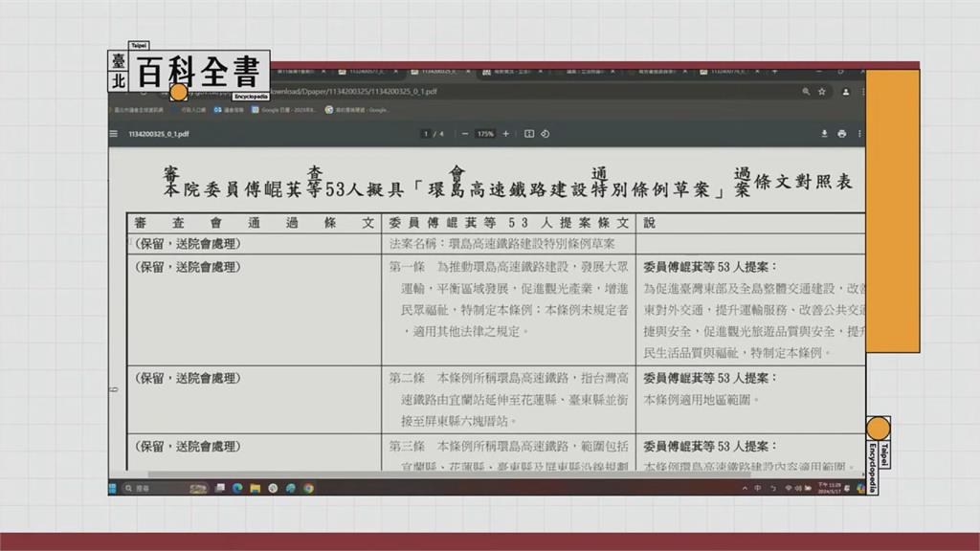
Task: Switch to the last tab before the new tab button
Action: tap(728, 71)
